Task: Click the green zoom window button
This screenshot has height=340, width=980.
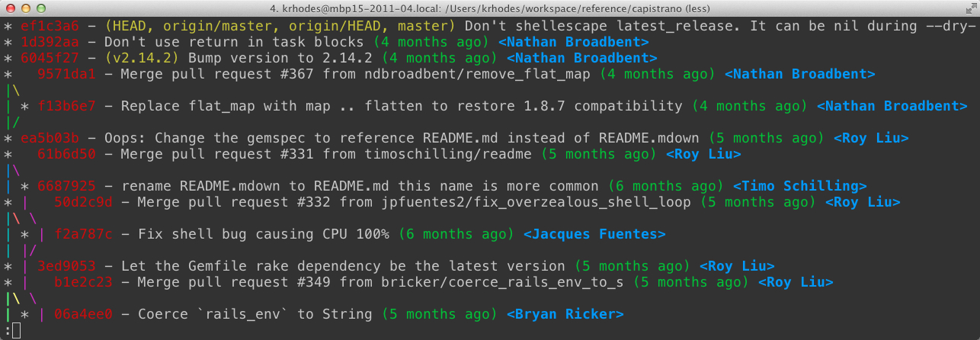Action: click(x=40, y=8)
